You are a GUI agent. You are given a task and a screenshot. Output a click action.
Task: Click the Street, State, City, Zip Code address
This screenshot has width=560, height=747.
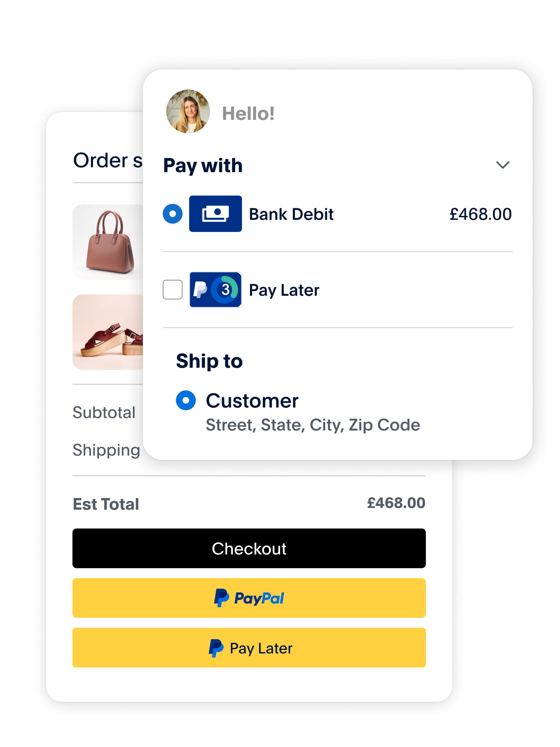pos(313,425)
